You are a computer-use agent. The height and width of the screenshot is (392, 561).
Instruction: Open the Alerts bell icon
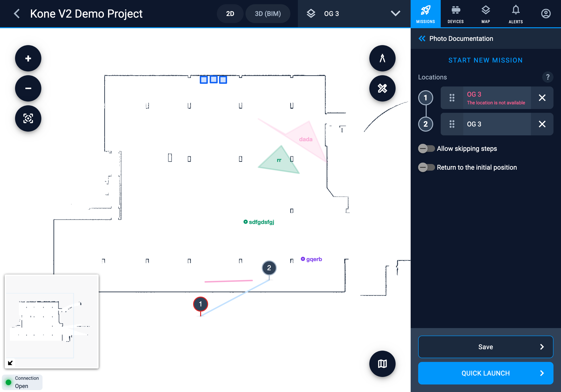pos(516,14)
